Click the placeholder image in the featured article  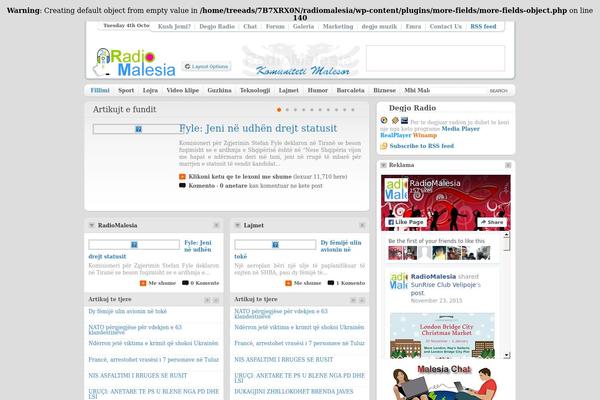click(x=139, y=129)
